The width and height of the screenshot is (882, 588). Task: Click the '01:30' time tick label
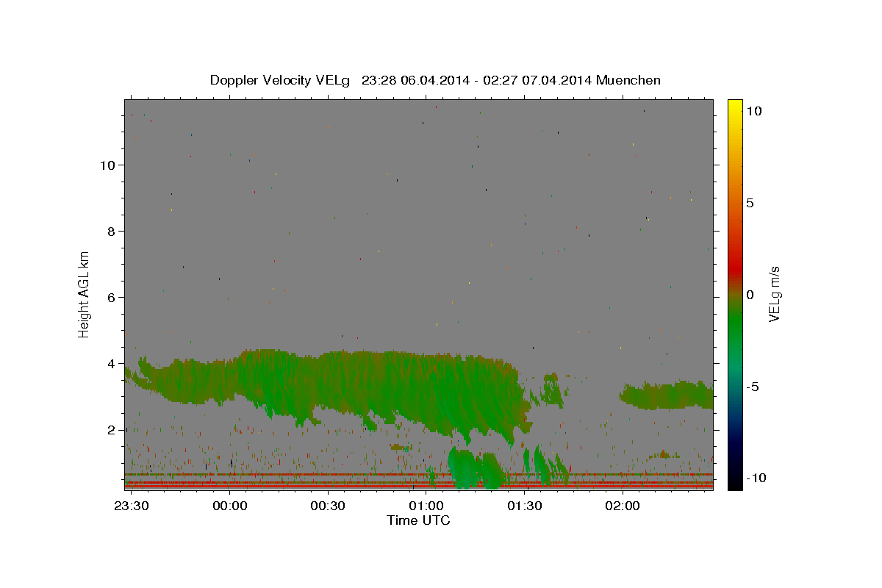tap(524, 507)
